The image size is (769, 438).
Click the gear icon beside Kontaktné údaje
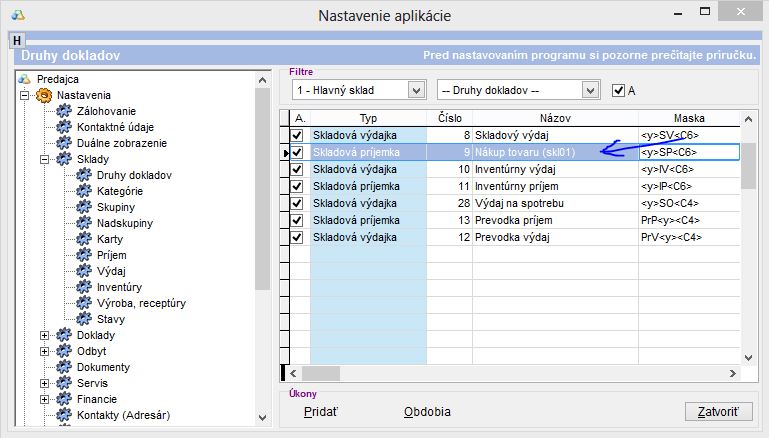pos(64,127)
